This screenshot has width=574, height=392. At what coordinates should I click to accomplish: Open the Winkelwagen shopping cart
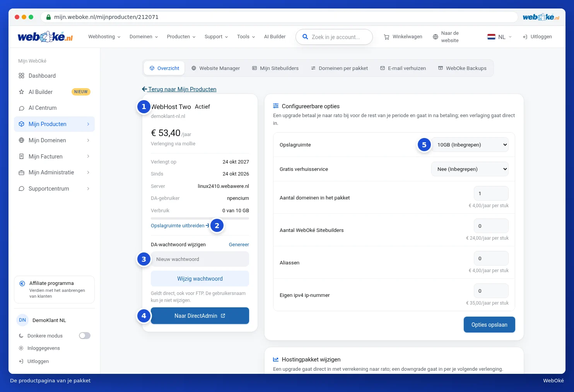[403, 37]
